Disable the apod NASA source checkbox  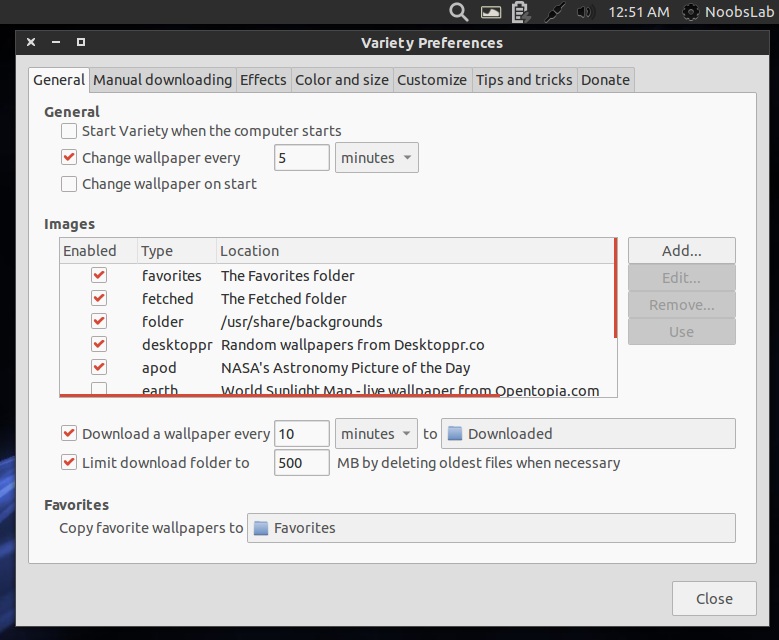[x=99, y=367]
